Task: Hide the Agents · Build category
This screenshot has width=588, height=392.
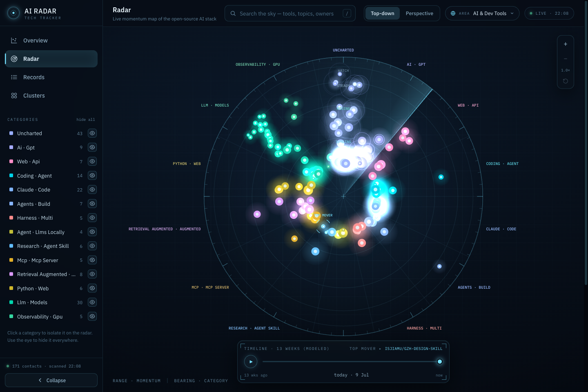Action: coord(92,204)
